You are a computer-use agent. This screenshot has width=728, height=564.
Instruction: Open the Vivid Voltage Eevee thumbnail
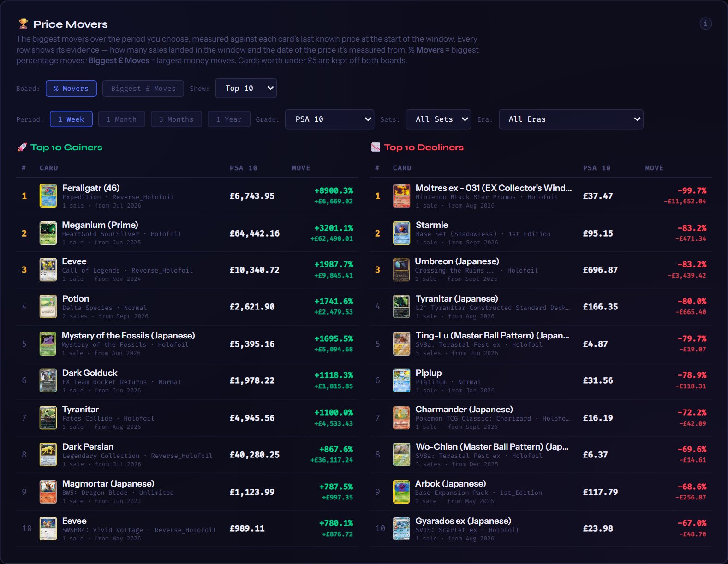tap(48, 528)
